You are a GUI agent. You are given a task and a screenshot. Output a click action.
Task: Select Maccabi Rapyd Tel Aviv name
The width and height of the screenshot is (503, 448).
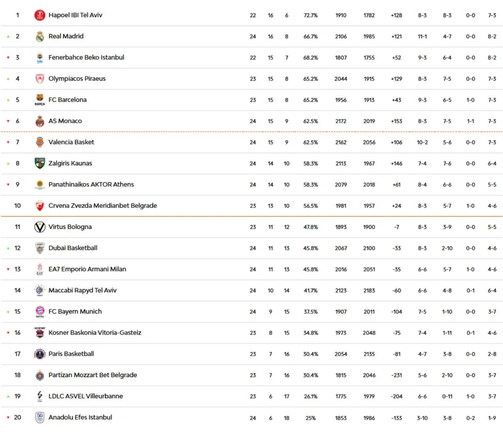click(x=83, y=290)
